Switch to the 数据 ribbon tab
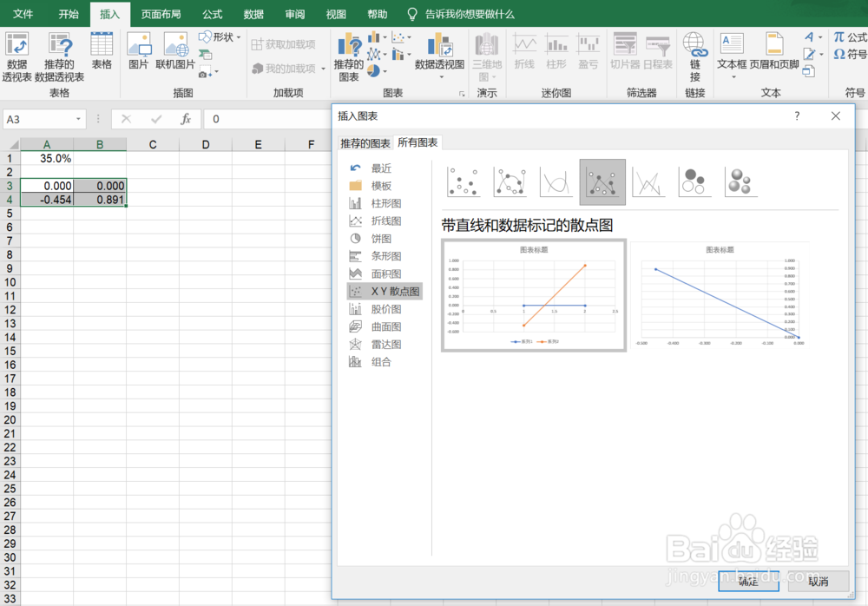Screen dimensions: 868x606 pos(253,14)
